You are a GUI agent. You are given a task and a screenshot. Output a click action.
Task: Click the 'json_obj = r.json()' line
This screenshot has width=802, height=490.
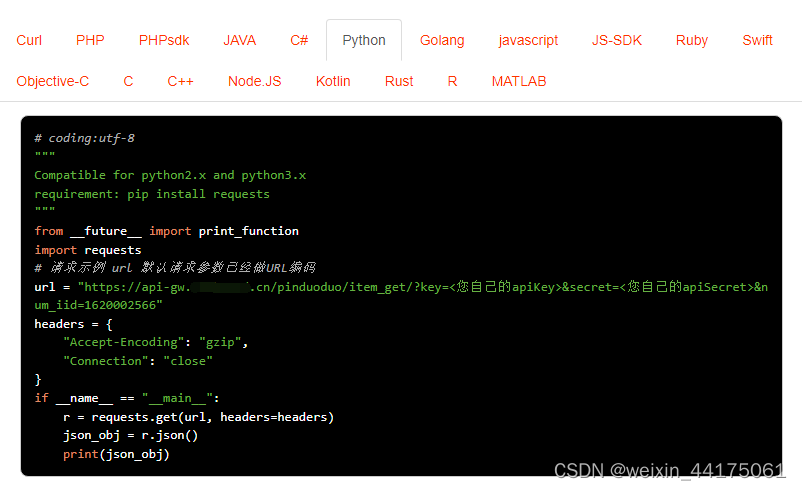pyautogui.click(x=130, y=436)
